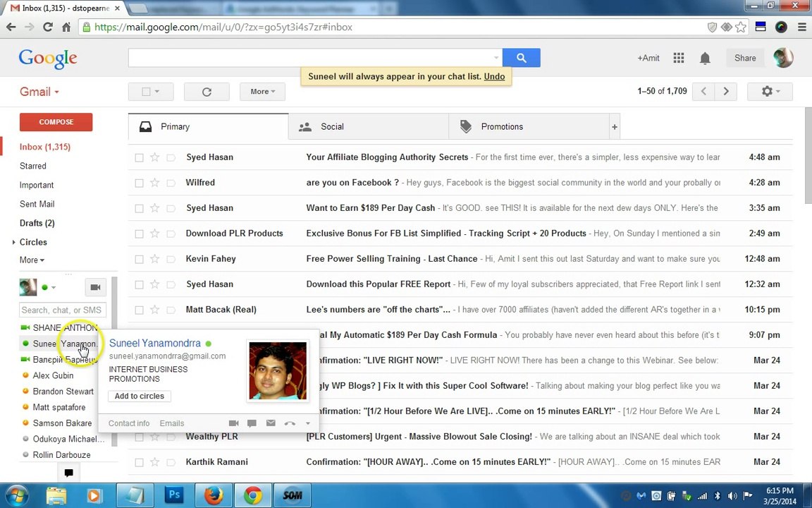Open Sent Mail folder
Screen dimensions: 812x508
pos(37,204)
